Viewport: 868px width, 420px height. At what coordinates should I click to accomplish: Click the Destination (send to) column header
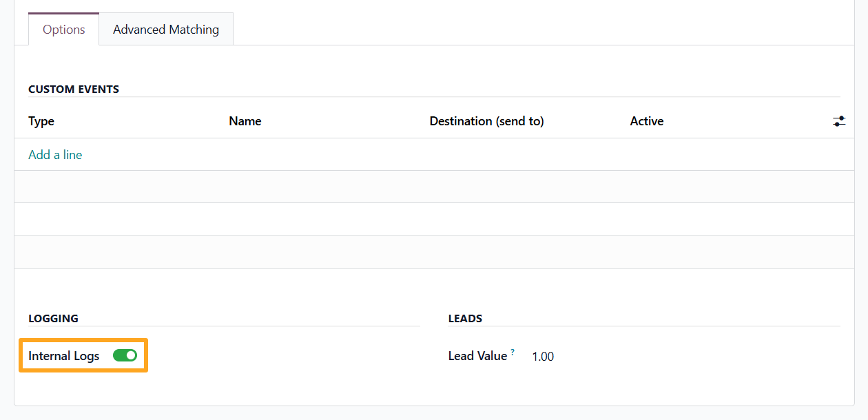(x=487, y=121)
